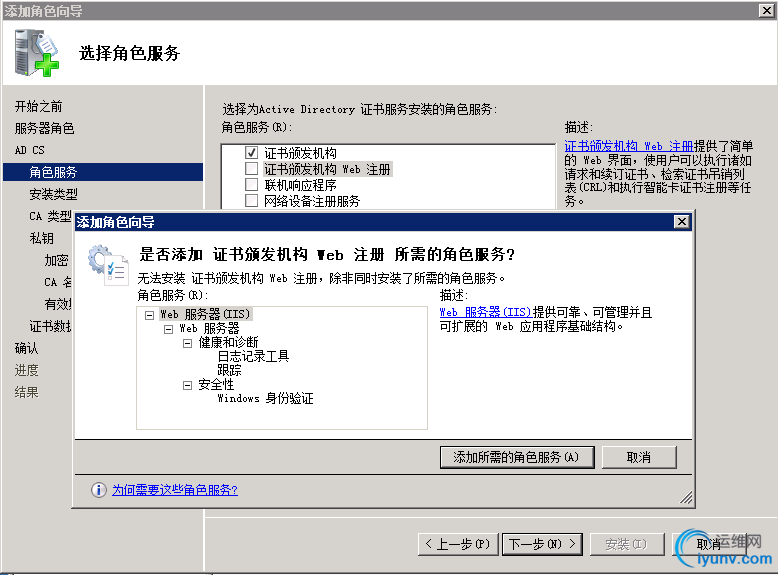The image size is (778, 575).
Task: Click the 证书颁发机构 Web 注册 list label
Action: coord(327,169)
